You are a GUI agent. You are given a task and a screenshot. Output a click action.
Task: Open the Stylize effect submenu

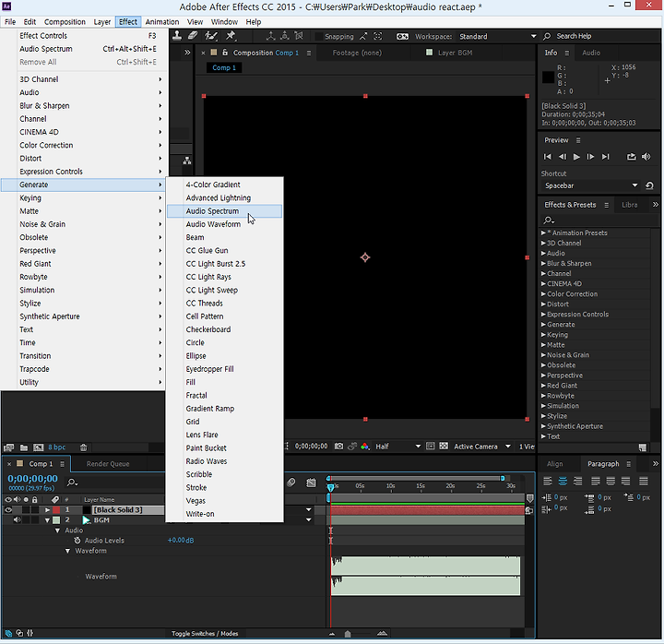tap(83, 303)
